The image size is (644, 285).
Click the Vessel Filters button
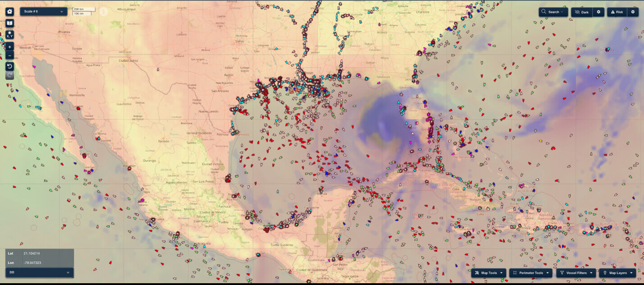(576, 273)
